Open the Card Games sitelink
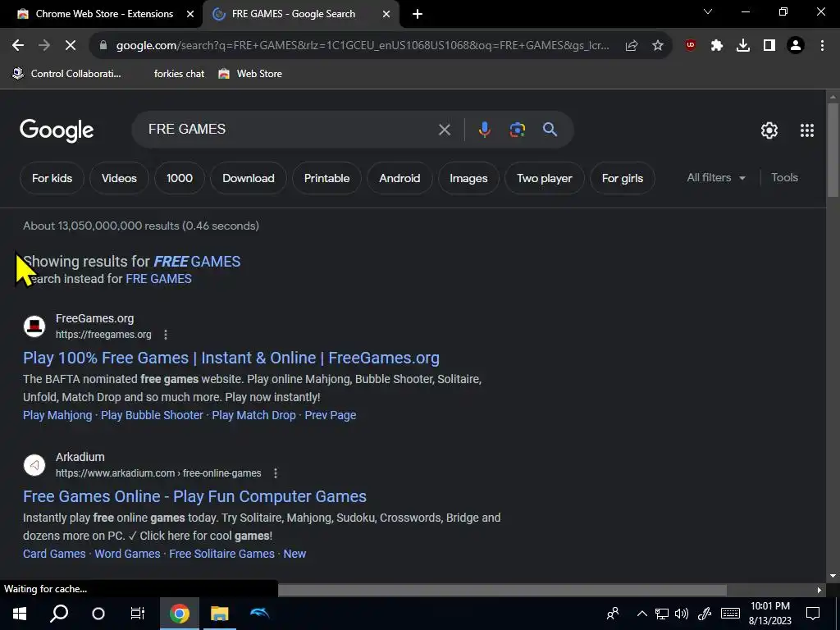The height and width of the screenshot is (630, 840). pos(54,554)
